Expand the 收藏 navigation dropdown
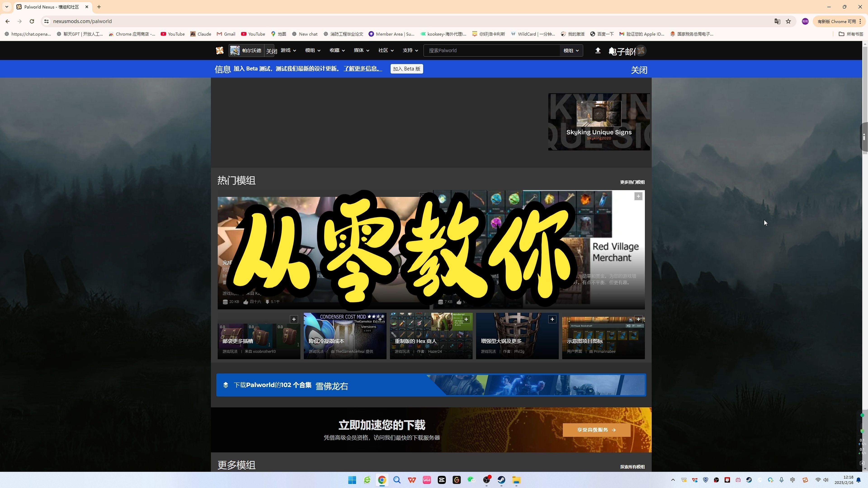The height and width of the screenshot is (488, 868). [337, 51]
